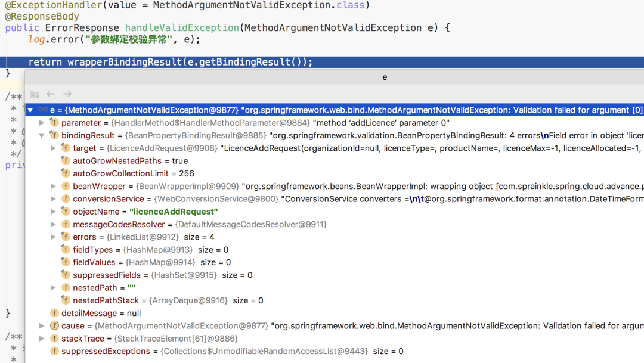
Task: Click the watch glasses icon beside 'e'
Action: [43, 110]
